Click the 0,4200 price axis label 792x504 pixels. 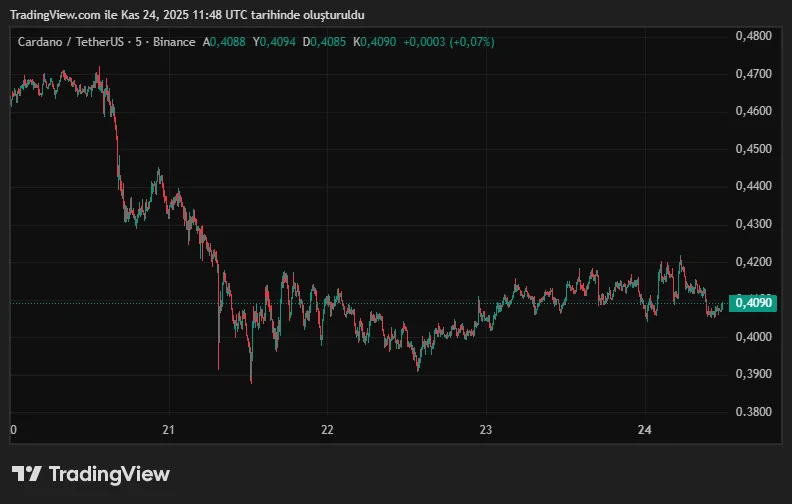(753, 262)
